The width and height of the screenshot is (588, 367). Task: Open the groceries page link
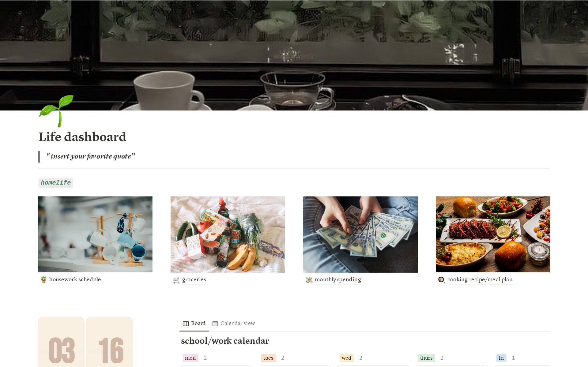pyautogui.click(x=194, y=279)
